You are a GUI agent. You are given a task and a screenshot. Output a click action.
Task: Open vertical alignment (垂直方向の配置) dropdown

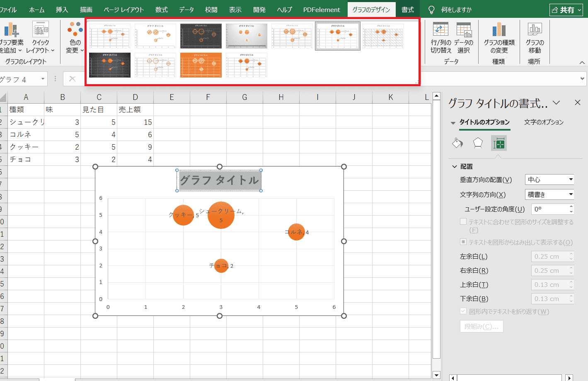(549, 180)
